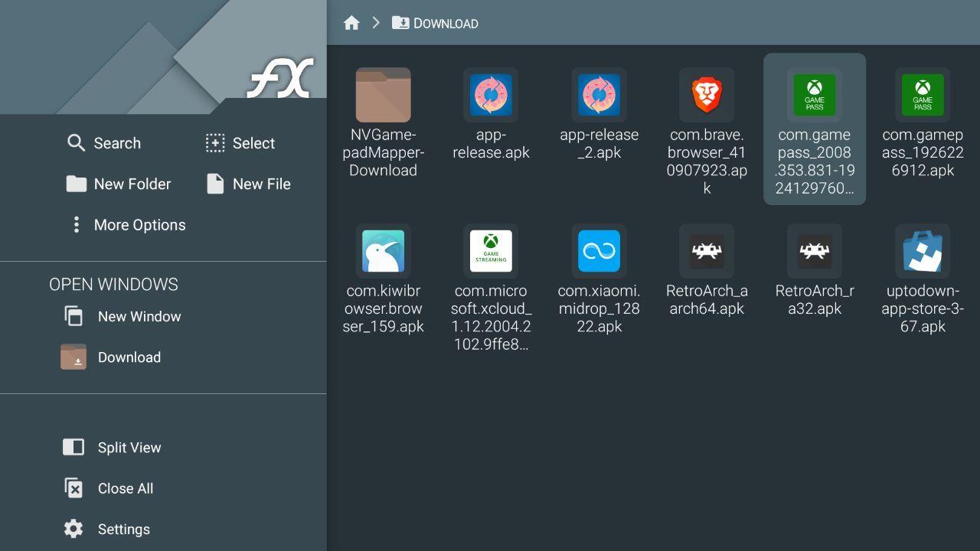Click the home icon in breadcrumb bar
The width and height of the screenshot is (980, 551).
(x=351, y=23)
